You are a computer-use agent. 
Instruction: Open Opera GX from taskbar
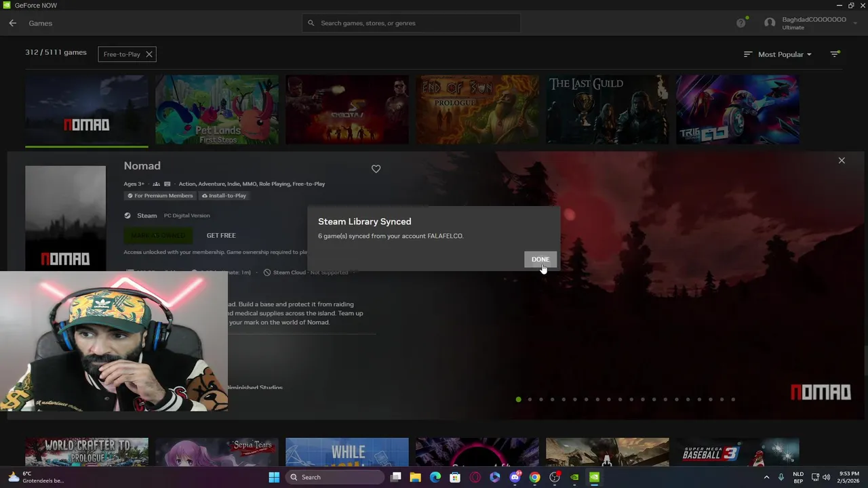pos(475,477)
